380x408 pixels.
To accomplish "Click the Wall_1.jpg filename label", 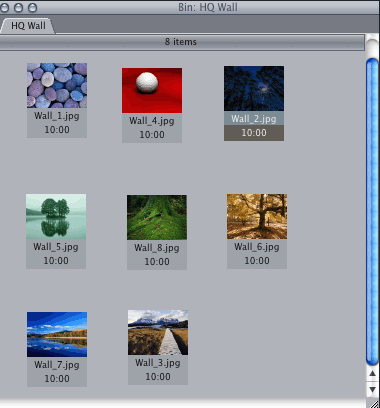I will (x=57, y=116).
